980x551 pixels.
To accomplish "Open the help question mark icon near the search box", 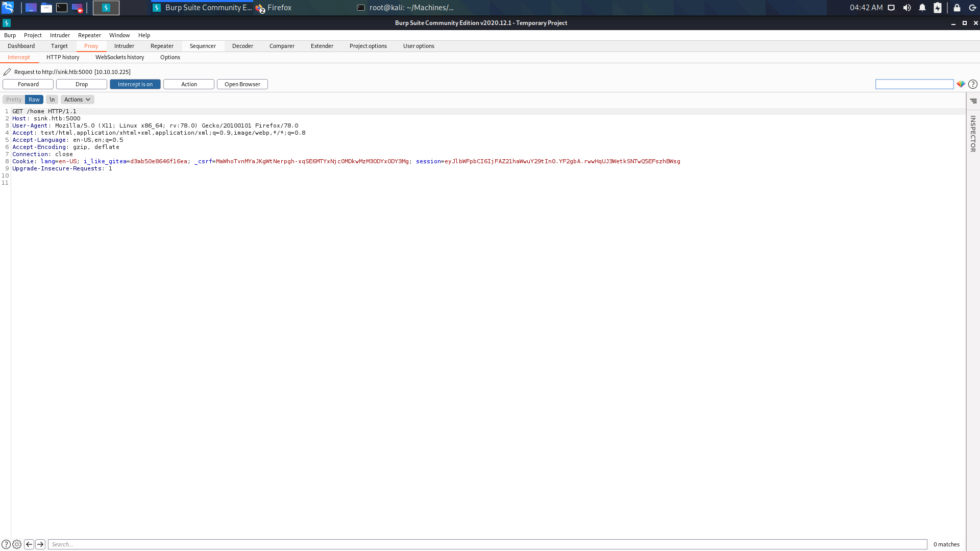I will 973,84.
